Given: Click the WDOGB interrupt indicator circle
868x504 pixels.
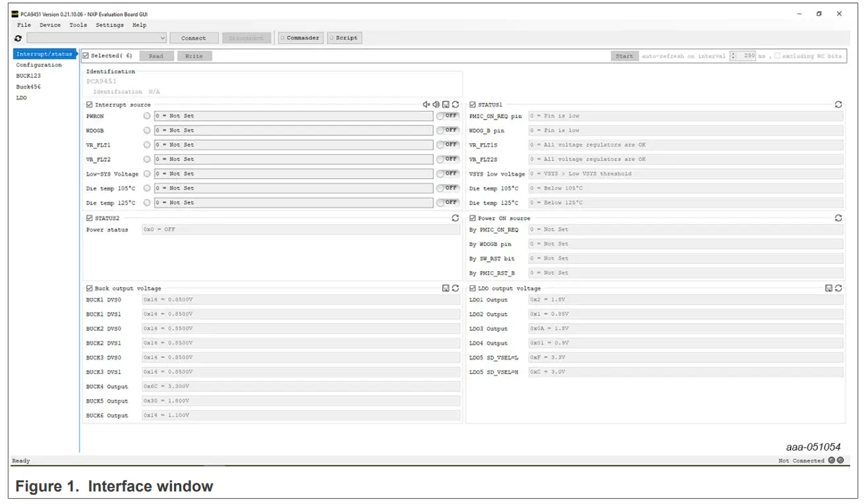Looking at the screenshot, I should [x=147, y=131].
